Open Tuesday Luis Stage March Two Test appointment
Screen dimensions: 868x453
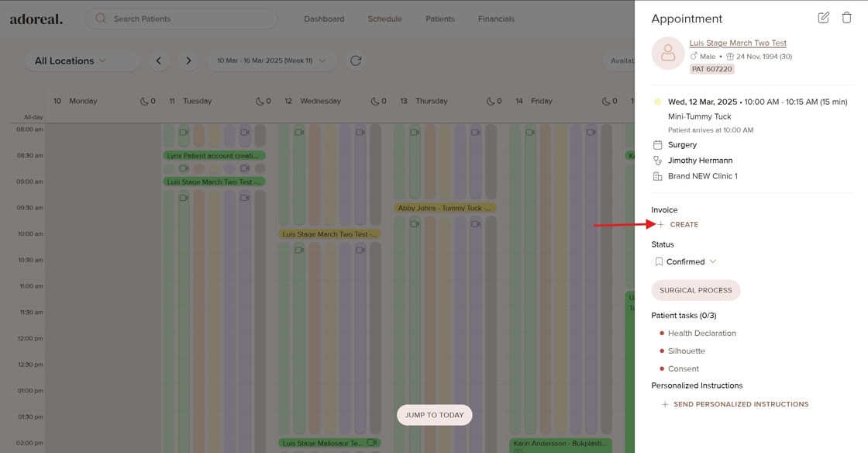pyautogui.click(x=214, y=182)
